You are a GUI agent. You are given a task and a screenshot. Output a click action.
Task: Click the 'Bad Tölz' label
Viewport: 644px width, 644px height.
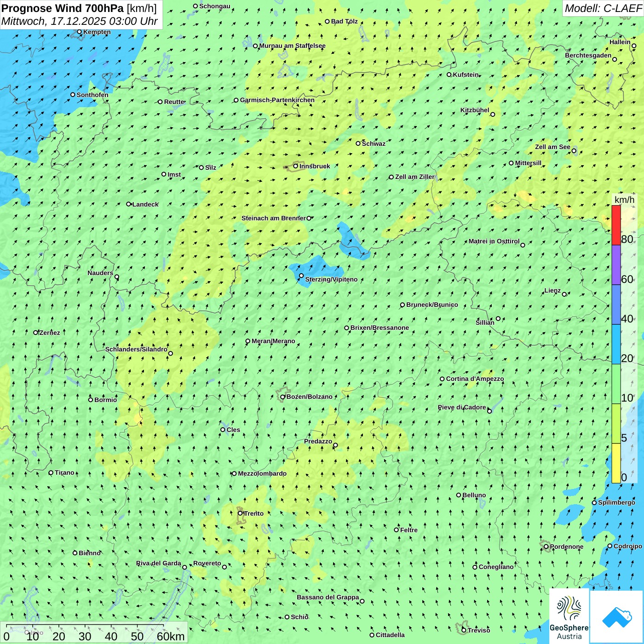click(344, 21)
